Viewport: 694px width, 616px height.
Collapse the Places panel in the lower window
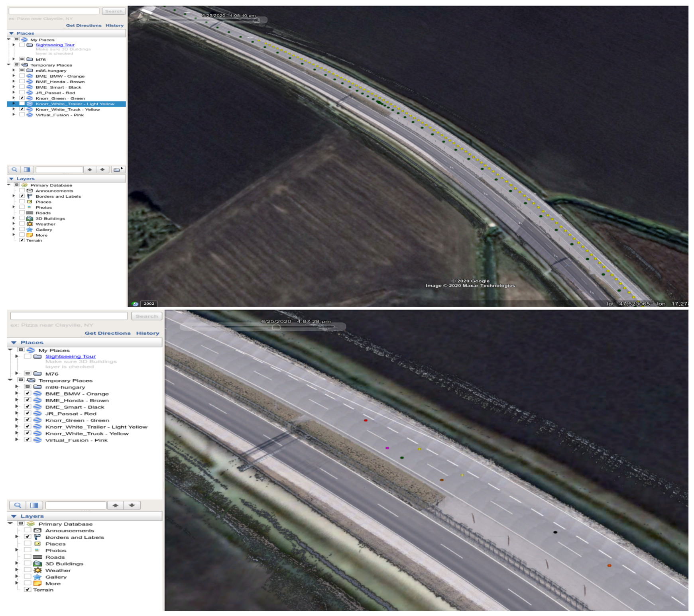tap(14, 343)
